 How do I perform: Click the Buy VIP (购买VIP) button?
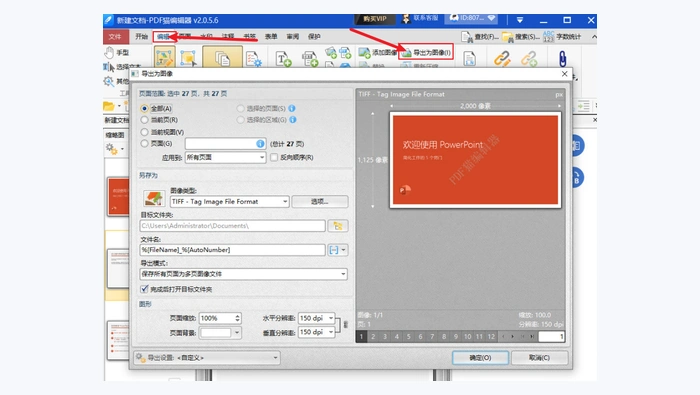pos(375,19)
